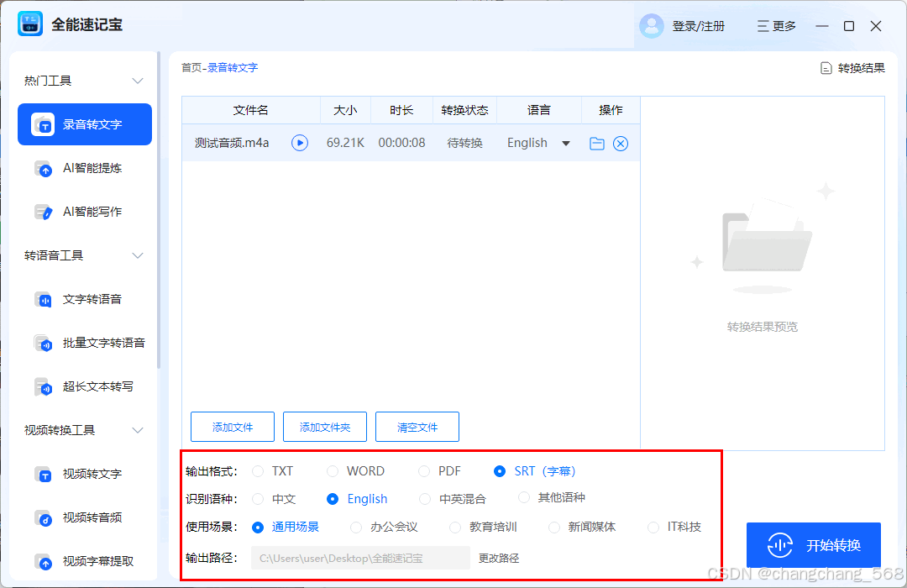
Task: Open 转换结果 at top right
Action: click(852, 68)
